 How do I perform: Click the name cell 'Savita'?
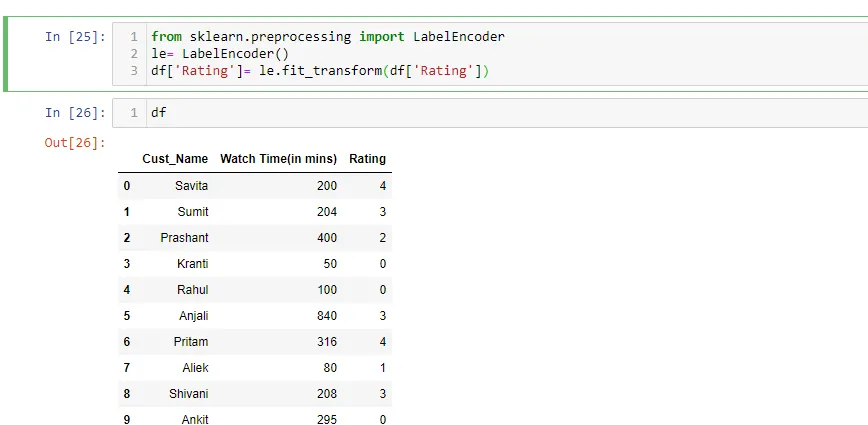pyautogui.click(x=192, y=185)
